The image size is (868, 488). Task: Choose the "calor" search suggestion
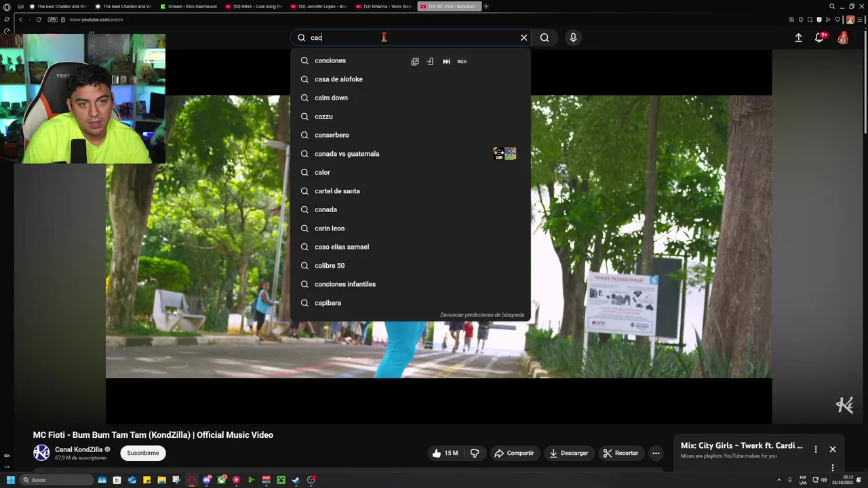pyautogui.click(x=410, y=172)
